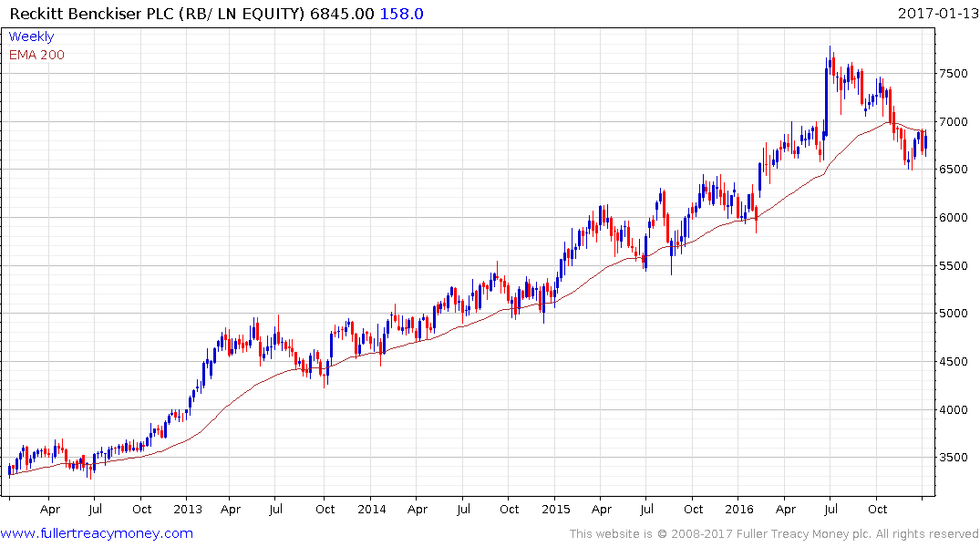Image resolution: width=980 pixels, height=547 pixels.
Task: Click the Weekly interval label
Action: pyautogui.click(x=31, y=36)
